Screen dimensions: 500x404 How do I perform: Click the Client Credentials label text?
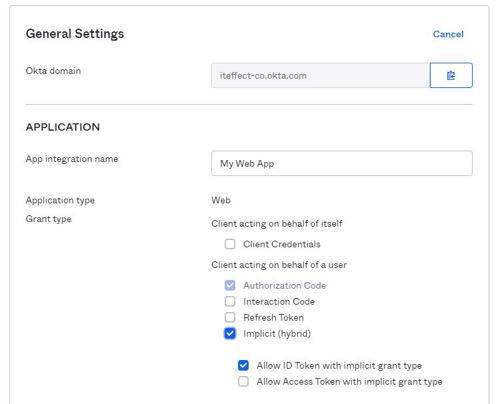tap(282, 244)
